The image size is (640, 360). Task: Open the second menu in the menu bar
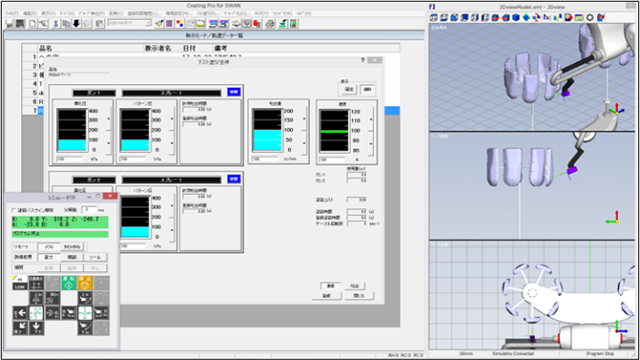pyautogui.click(x=29, y=13)
